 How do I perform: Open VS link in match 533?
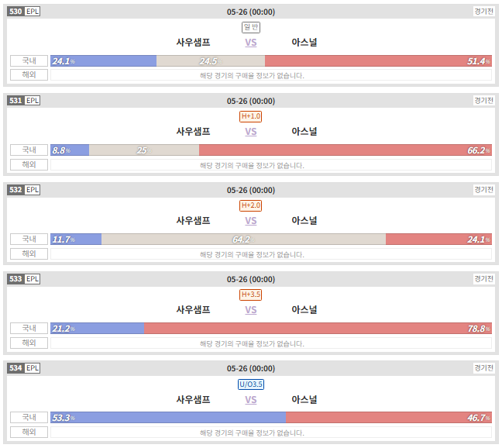click(251, 310)
